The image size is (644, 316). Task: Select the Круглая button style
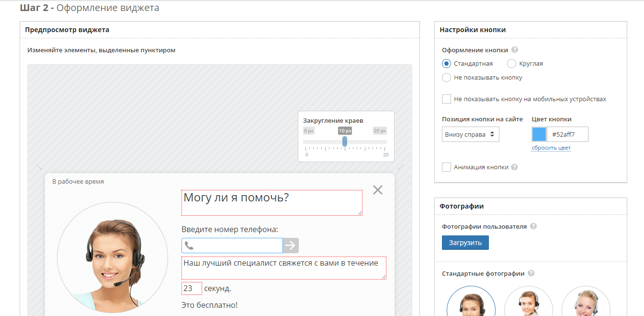point(511,63)
